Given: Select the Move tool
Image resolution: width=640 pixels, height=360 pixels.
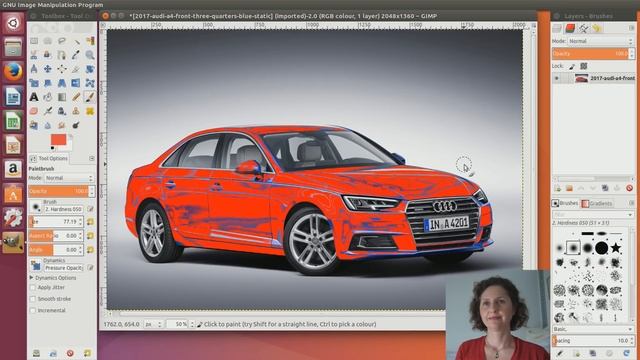Looking at the screenshot, I should (48, 69).
